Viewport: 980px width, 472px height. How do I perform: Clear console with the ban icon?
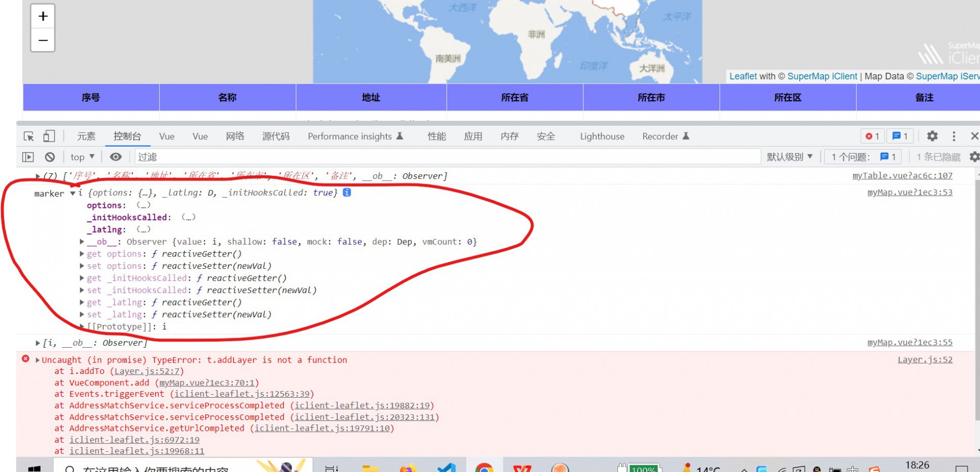(50, 157)
